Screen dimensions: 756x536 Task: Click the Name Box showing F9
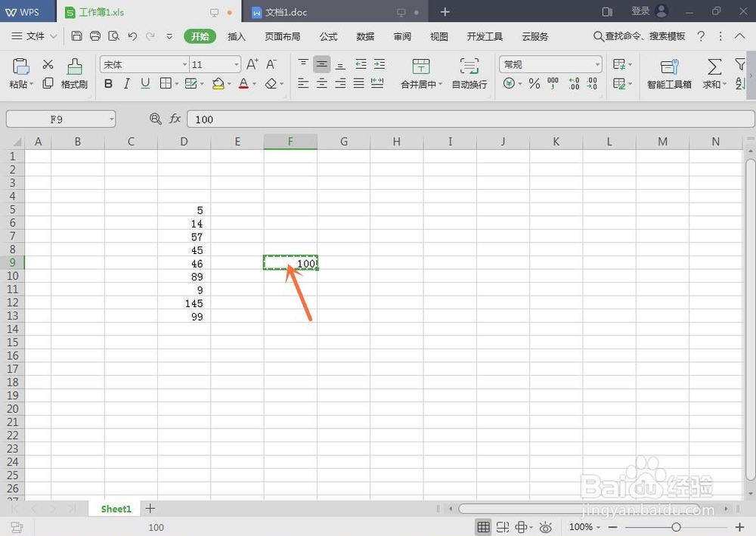pyautogui.click(x=60, y=119)
